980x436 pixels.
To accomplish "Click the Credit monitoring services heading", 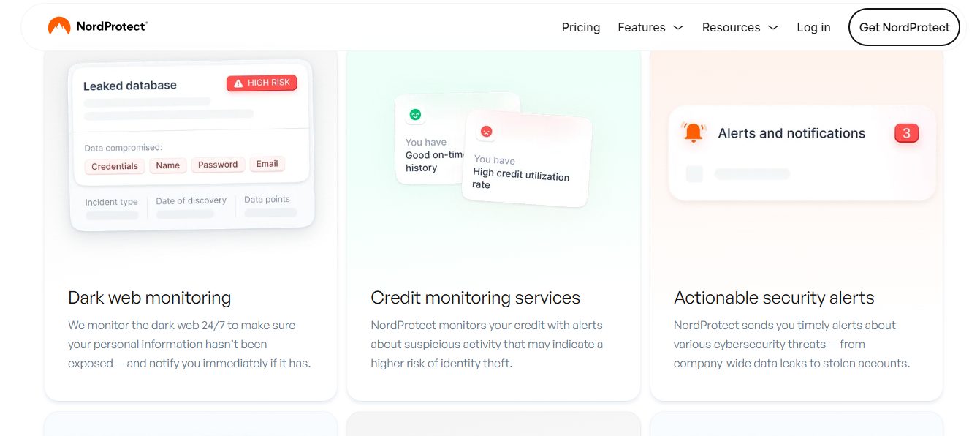I will (475, 298).
